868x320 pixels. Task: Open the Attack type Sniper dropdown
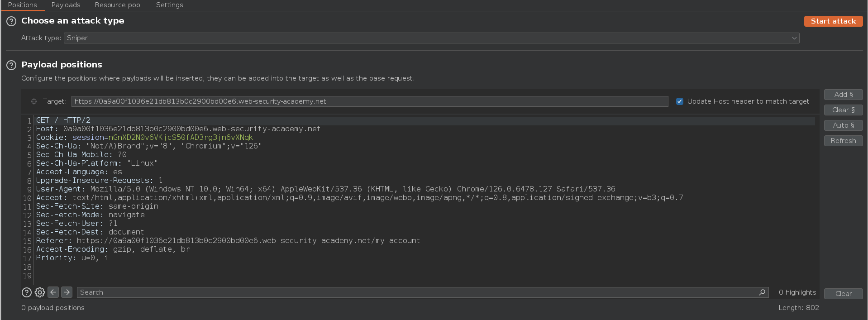coord(432,38)
